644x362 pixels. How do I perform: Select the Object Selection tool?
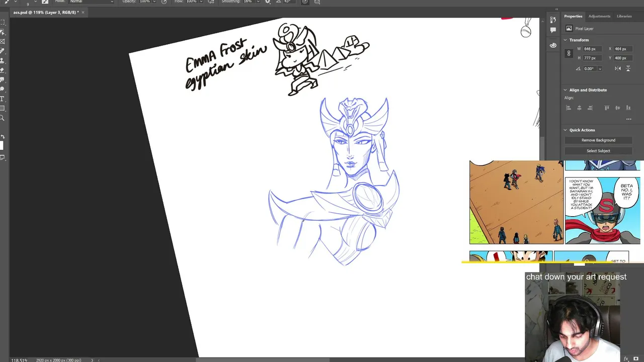coord(2,32)
